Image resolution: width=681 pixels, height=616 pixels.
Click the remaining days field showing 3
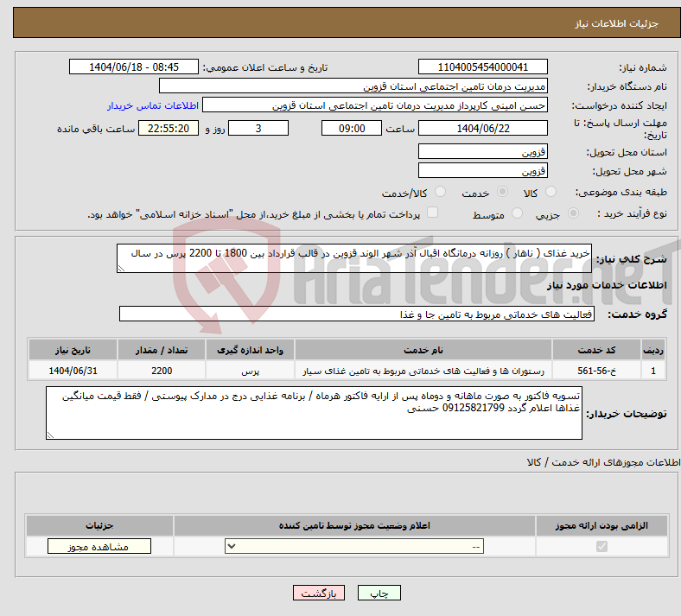[x=258, y=128]
